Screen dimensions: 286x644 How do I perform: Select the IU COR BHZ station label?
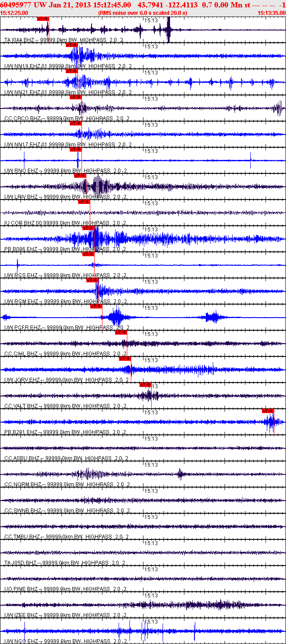[x=65, y=223]
